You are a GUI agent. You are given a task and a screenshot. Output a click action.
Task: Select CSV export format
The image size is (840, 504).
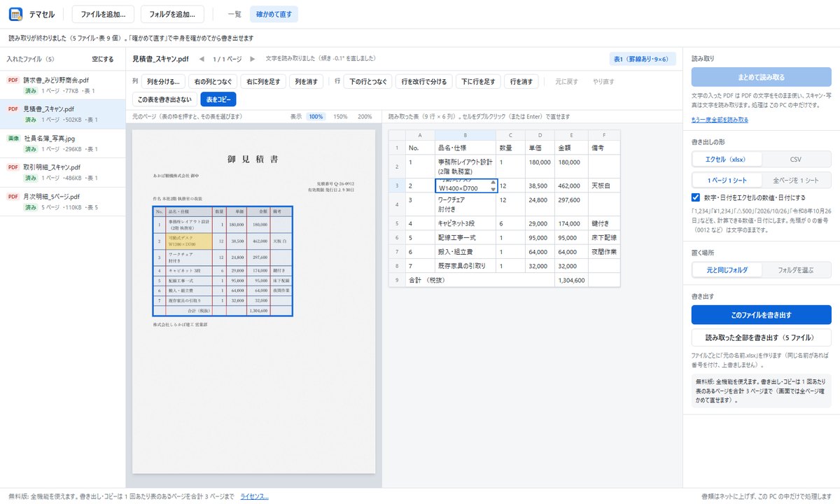coord(796,159)
